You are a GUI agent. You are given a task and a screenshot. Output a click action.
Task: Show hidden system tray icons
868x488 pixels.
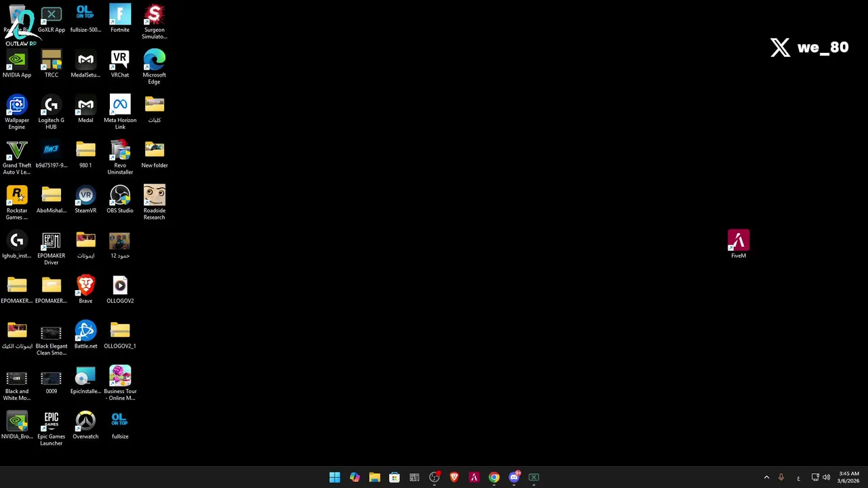[767, 477]
